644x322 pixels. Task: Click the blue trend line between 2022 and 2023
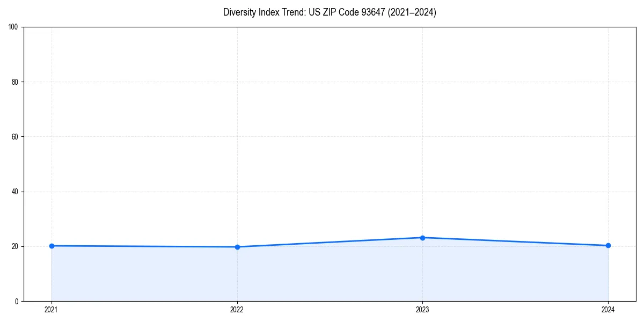(x=330, y=241)
